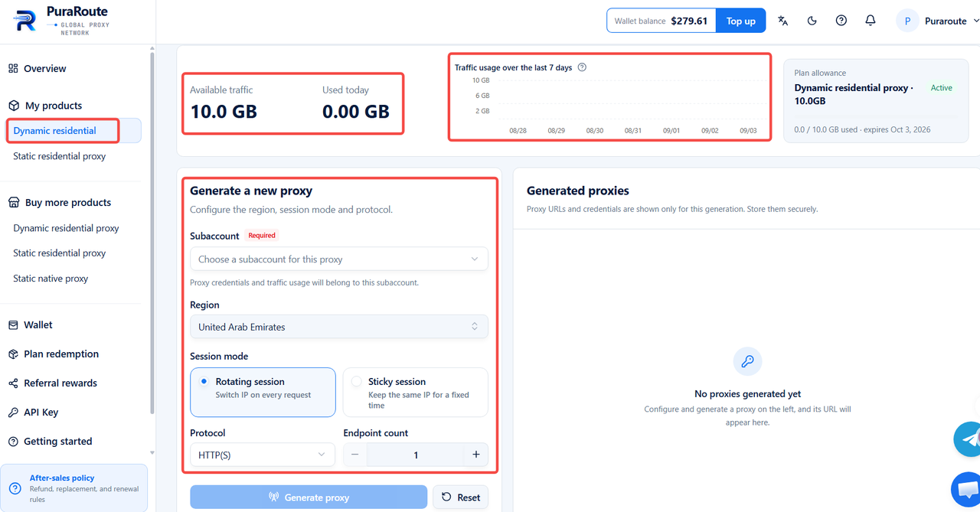Open the subaccount dropdown

tap(339, 259)
